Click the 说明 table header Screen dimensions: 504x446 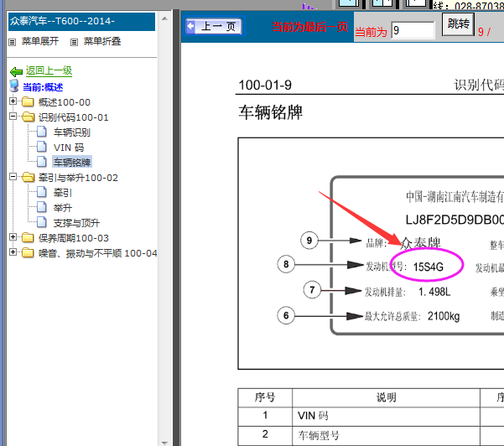click(x=386, y=398)
